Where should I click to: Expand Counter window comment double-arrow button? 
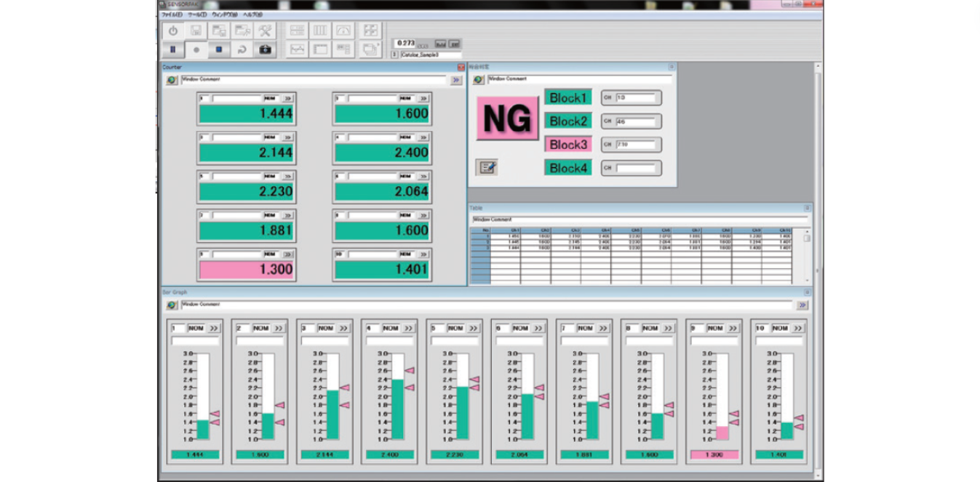(x=456, y=80)
